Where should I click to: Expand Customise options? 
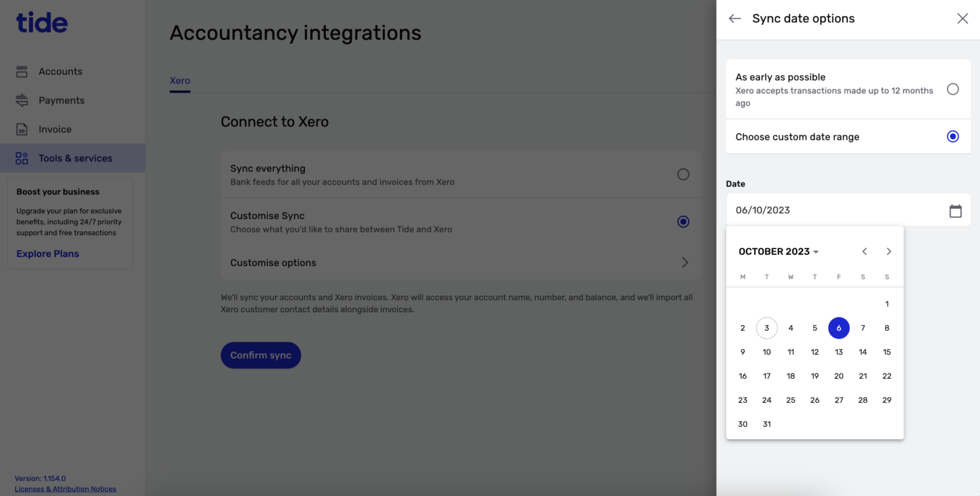point(685,262)
